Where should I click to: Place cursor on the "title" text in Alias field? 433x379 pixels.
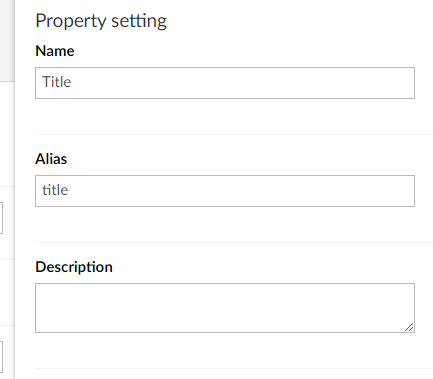(55, 190)
